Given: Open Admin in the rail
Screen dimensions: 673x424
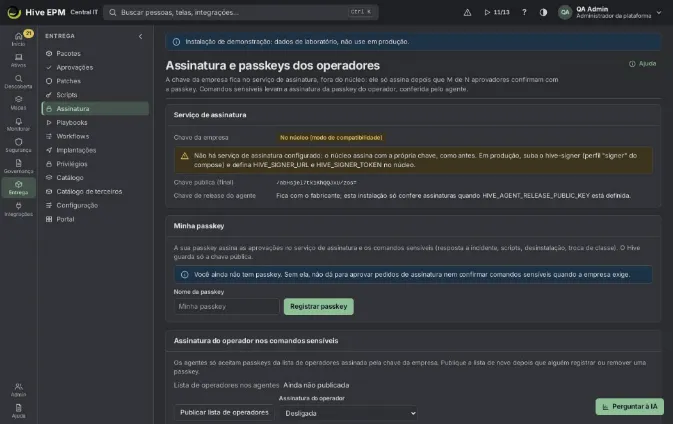Looking at the screenshot, I should click(18, 390).
